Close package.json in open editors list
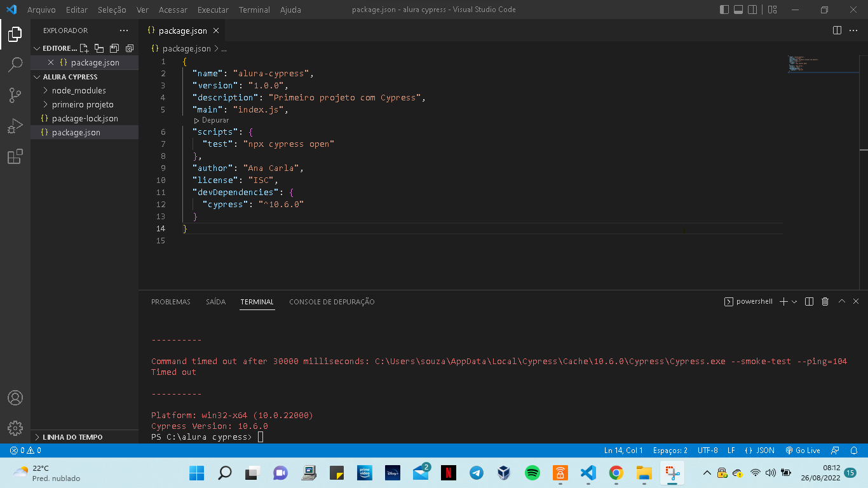Screen dimensions: 868x488 pyautogui.click(x=51, y=62)
